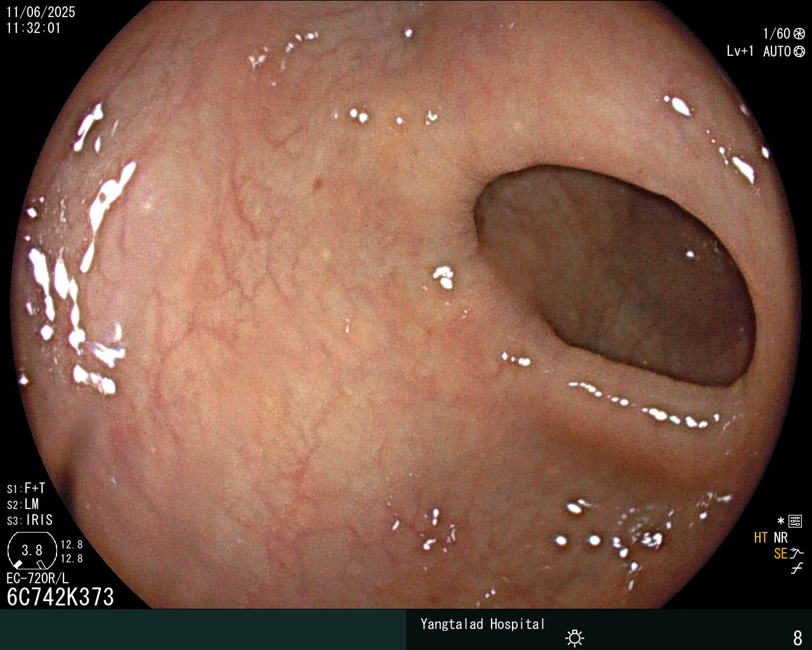Click the time 11:32:01
Image resolution: width=812 pixels, height=650 pixels.
tap(34, 28)
